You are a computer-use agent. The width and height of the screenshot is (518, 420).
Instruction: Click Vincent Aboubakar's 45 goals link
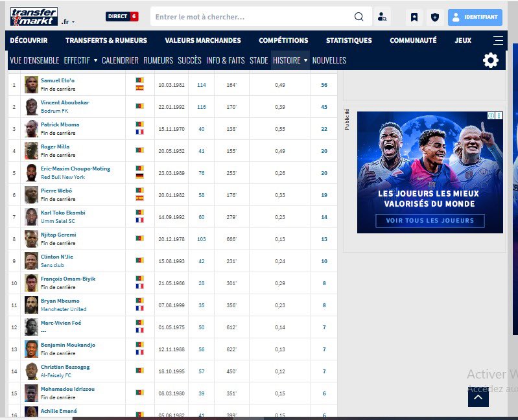click(x=324, y=107)
